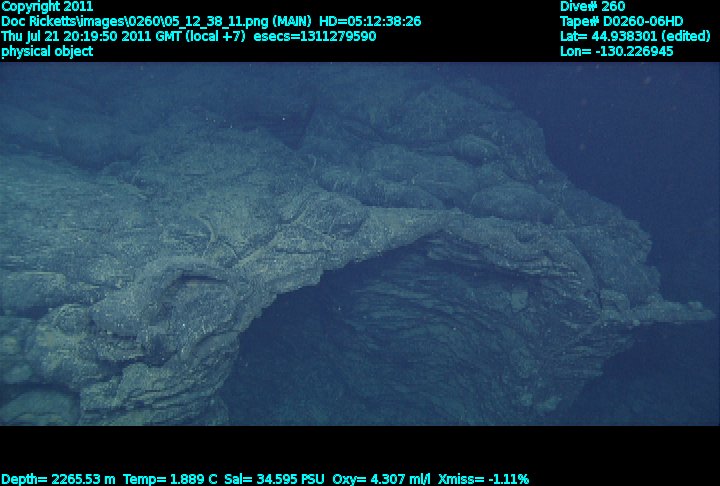
Task: Click the 'Dive# 260' text
Action: pyautogui.click(x=593, y=6)
